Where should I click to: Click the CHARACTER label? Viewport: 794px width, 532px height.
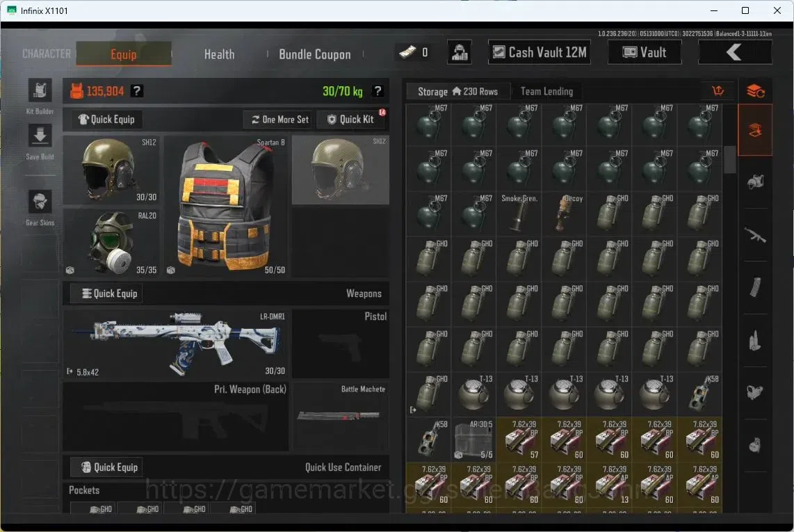47,54
